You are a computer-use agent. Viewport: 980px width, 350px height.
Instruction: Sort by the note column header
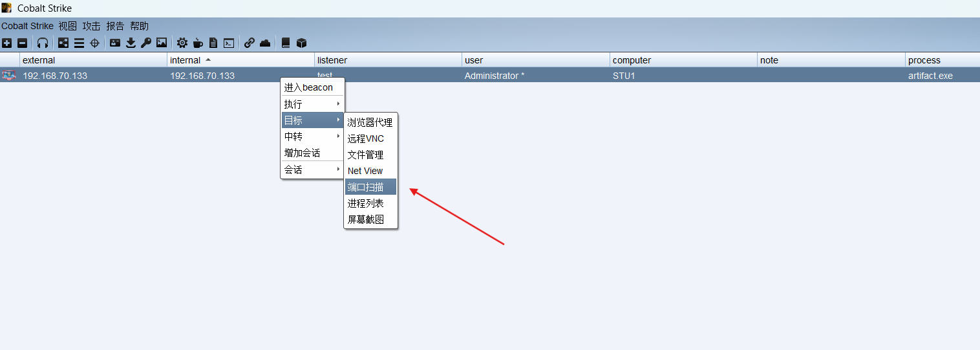click(x=831, y=60)
